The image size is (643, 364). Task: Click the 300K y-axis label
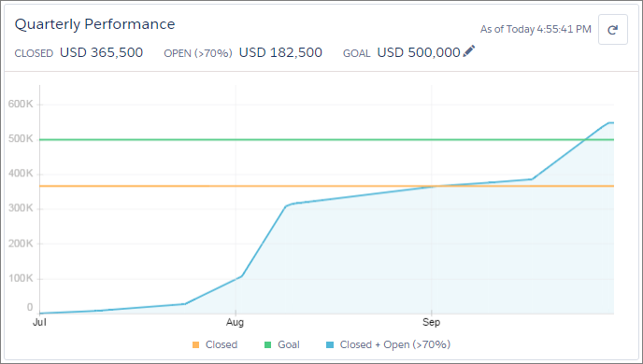tap(21, 208)
